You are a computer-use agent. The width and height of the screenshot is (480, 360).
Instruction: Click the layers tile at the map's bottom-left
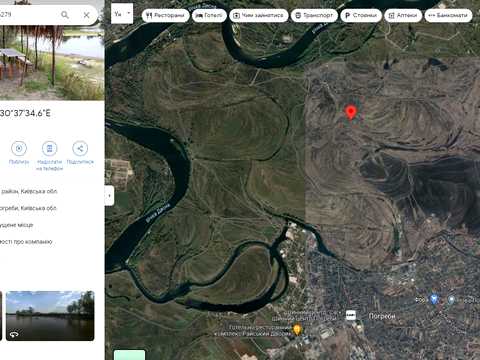129,355
